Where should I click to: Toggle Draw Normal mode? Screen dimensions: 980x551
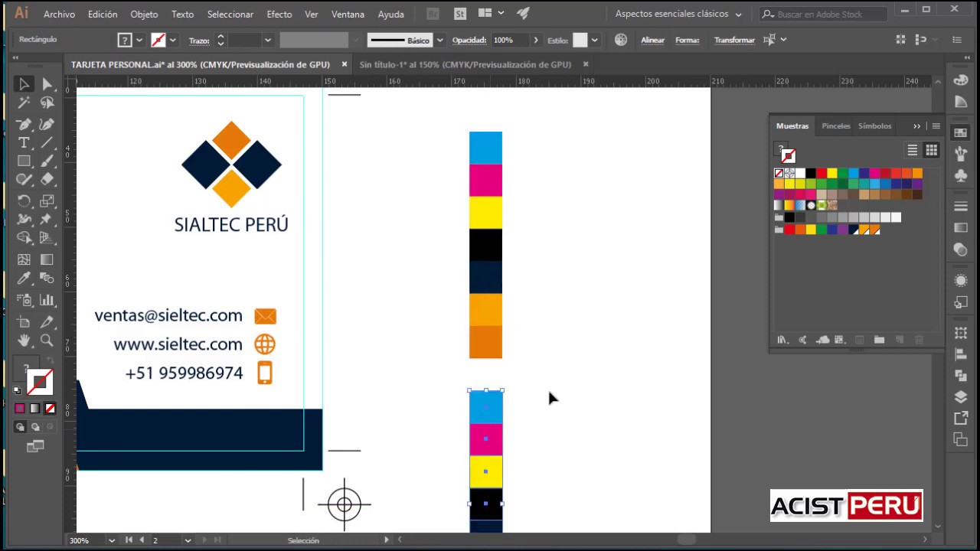21,427
